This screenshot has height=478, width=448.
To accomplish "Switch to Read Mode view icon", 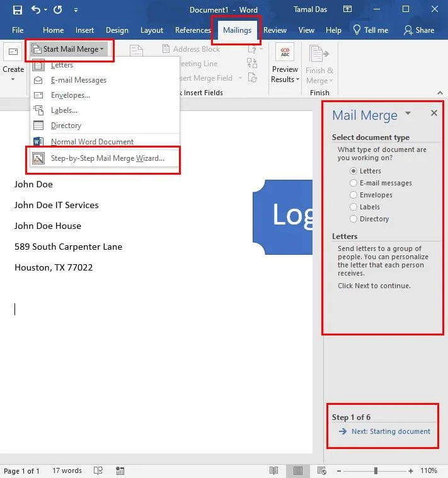I will tap(273, 470).
